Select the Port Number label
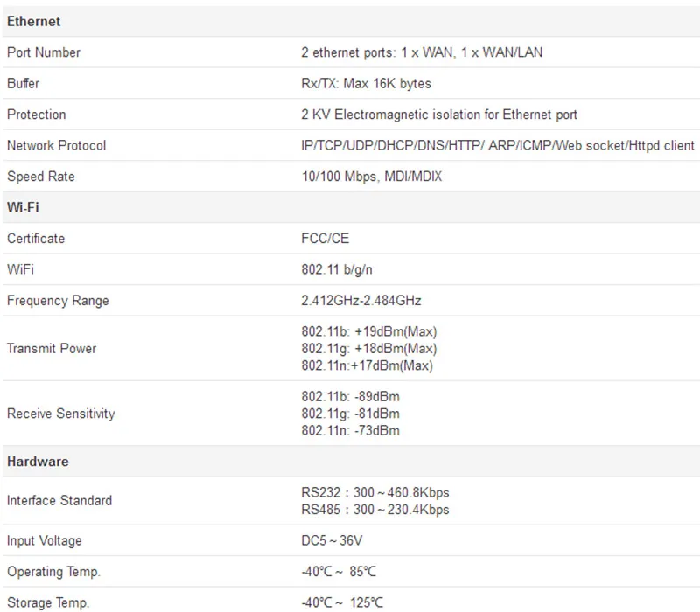 (x=43, y=52)
